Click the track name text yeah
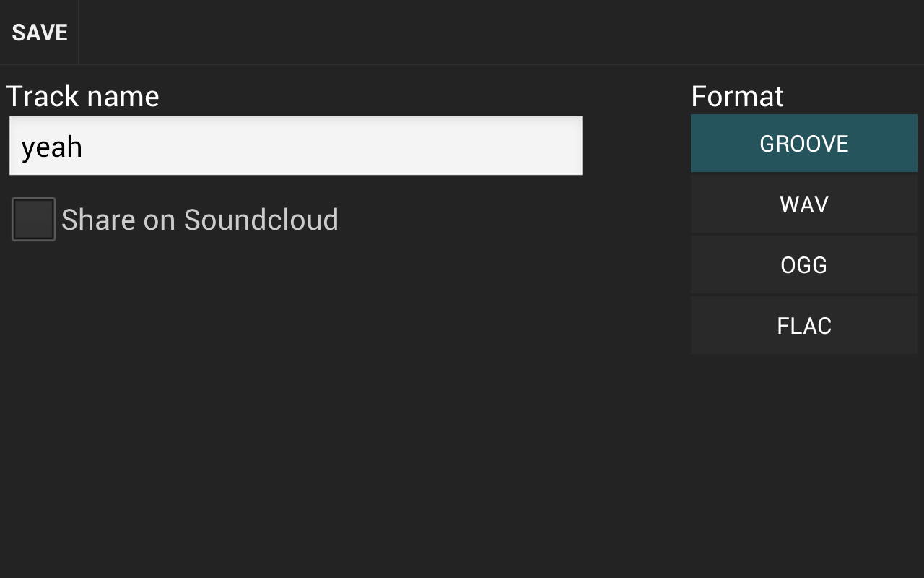924x578 pixels. (x=51, y=146)
